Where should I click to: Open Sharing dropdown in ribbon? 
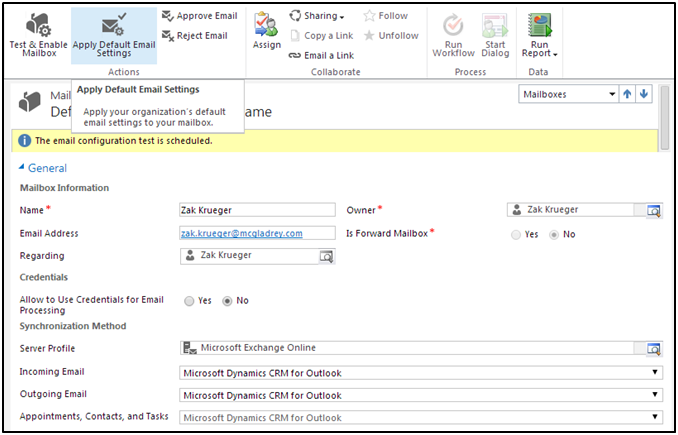[x=317, y=16]
